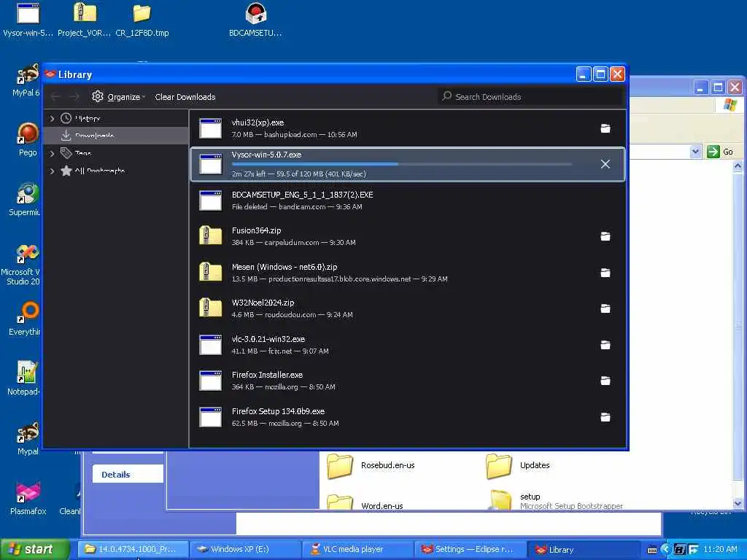The width and height of the screenshot is (747, 560).
Task: Show Fusion364.zip in its folder
Action: pyautogui.click(x=605, y=236)
